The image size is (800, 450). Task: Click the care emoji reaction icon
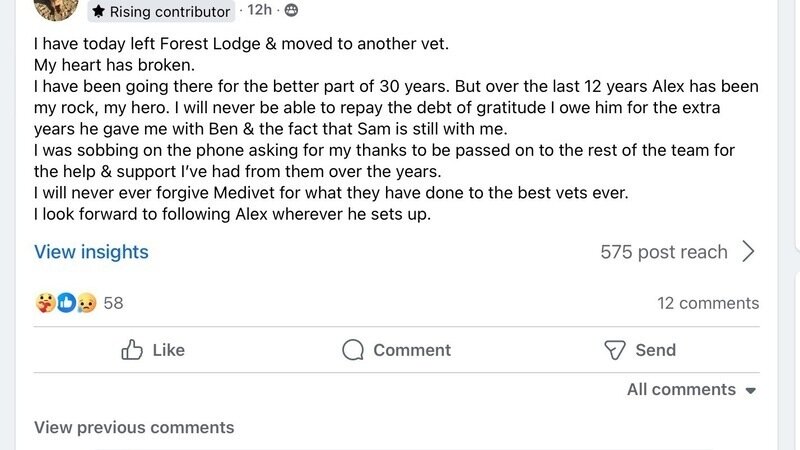45,302
